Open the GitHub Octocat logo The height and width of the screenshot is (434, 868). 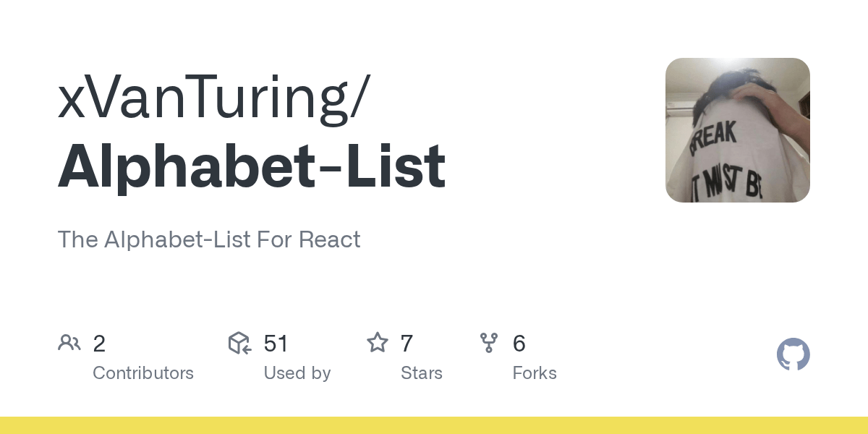pos(793,354)
